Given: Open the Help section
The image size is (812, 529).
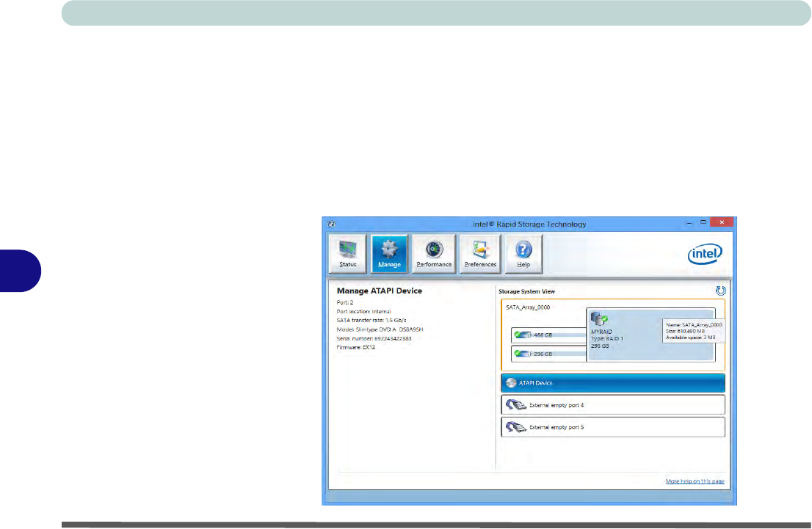Looking at the screenshot, I should (523, 254).
